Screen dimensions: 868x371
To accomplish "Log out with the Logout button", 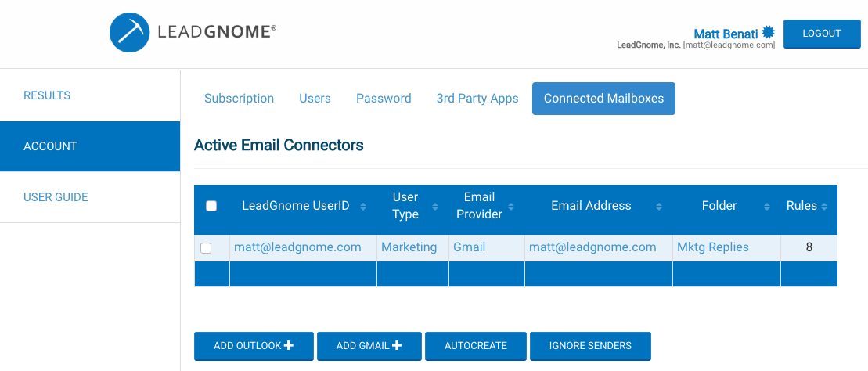I will pyautogui.click(x=822, y=33).
